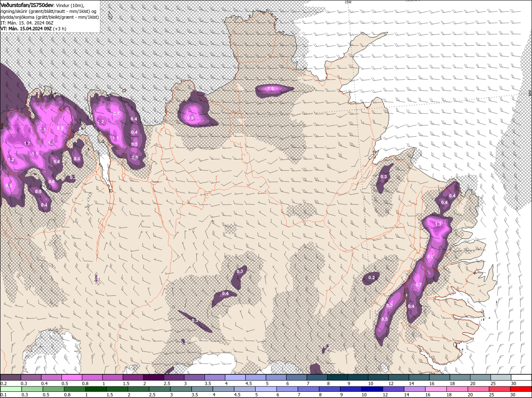
Task: Click the palest green lower swatch after 0.1
Action: (10, 389)
